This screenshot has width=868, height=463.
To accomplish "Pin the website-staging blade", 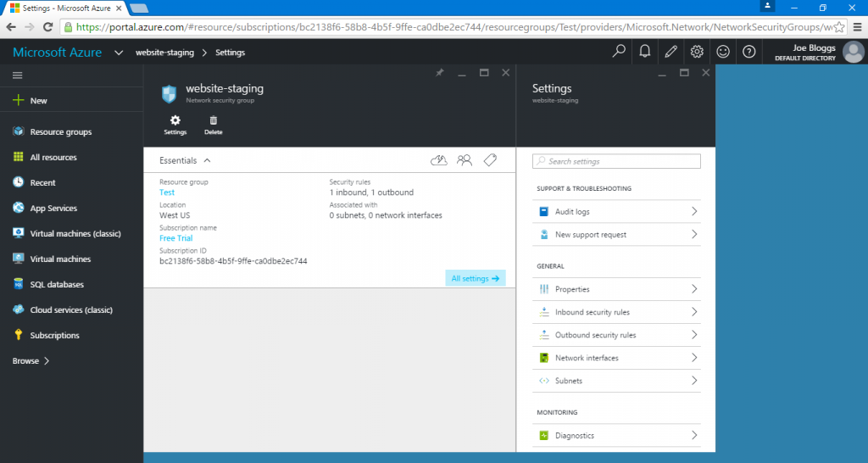I will [440, 73].
